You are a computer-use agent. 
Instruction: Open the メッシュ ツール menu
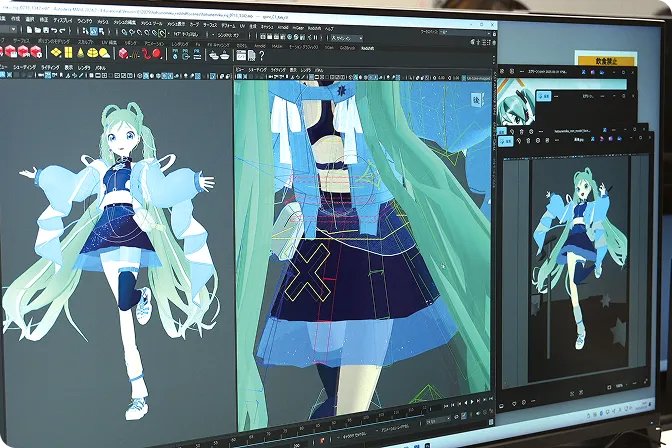(x=151, y=24)
